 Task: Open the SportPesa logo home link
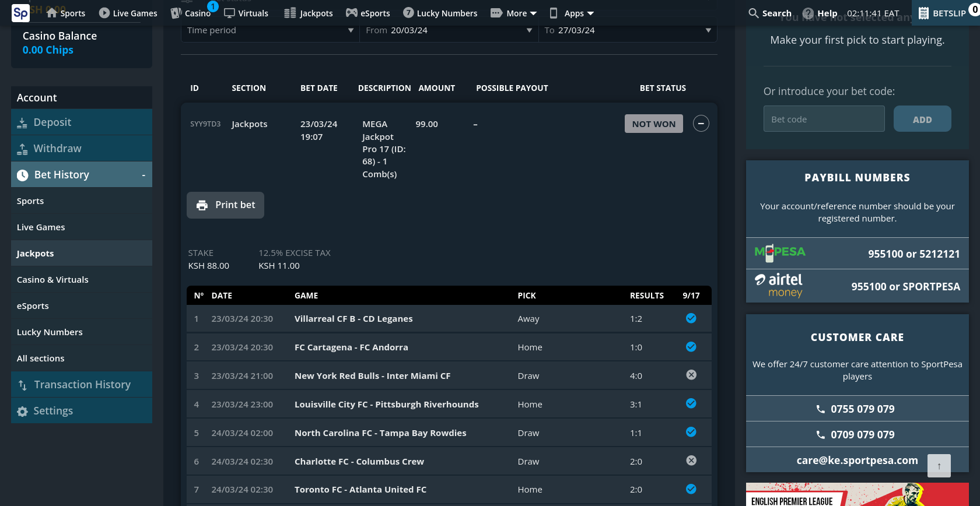[20, 13]
